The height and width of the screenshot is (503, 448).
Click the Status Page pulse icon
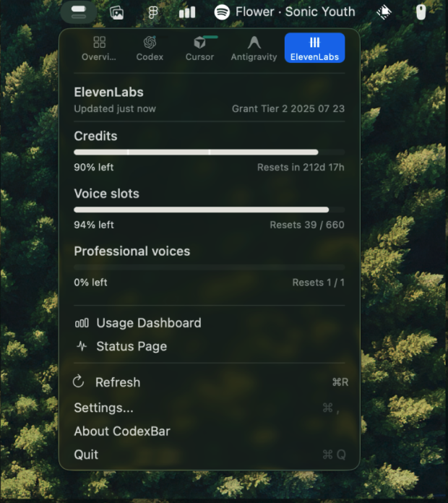(x=82, y=346)
